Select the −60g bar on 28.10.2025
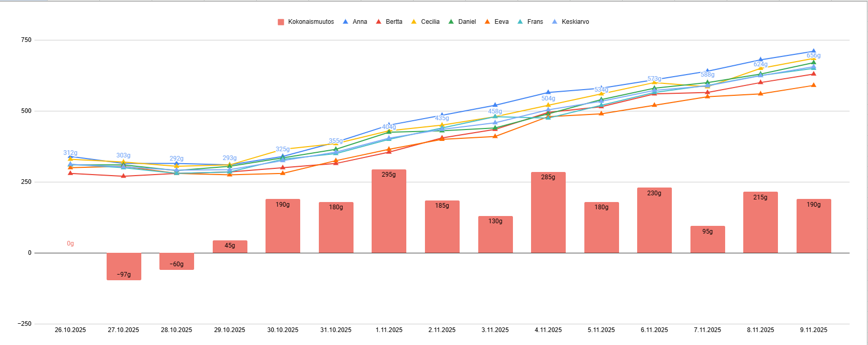The image size is (868, 345). tap(176, 261)
